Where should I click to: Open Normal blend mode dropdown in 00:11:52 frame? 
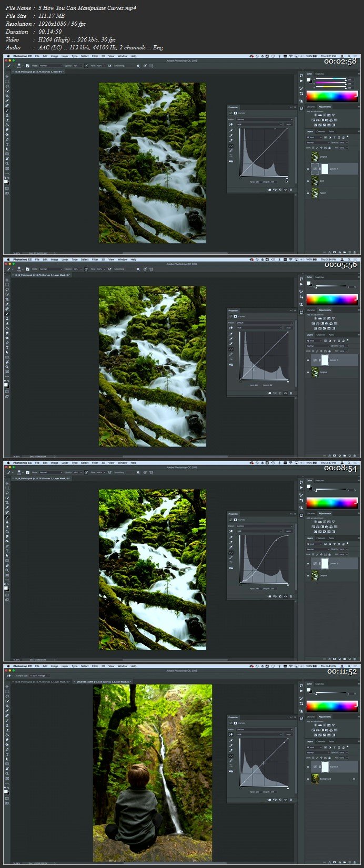tap(318, 752)
